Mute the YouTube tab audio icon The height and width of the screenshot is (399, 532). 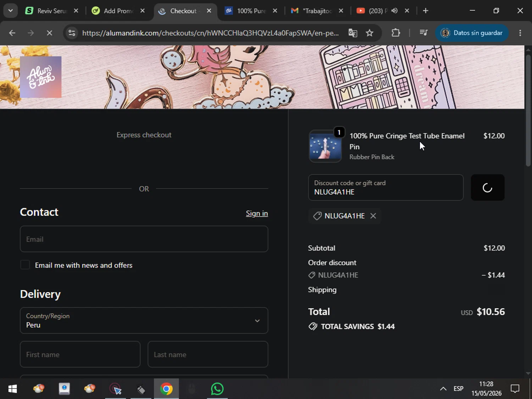point(394,11)
